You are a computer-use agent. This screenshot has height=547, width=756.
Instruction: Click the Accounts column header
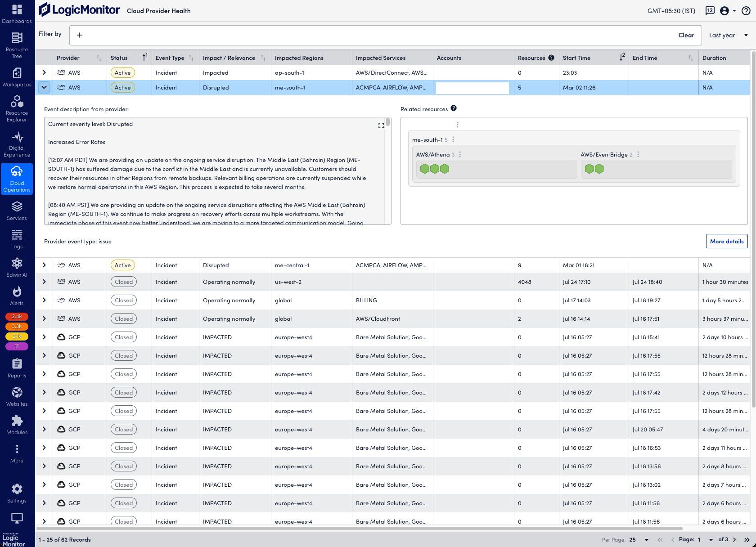[473, 58]
